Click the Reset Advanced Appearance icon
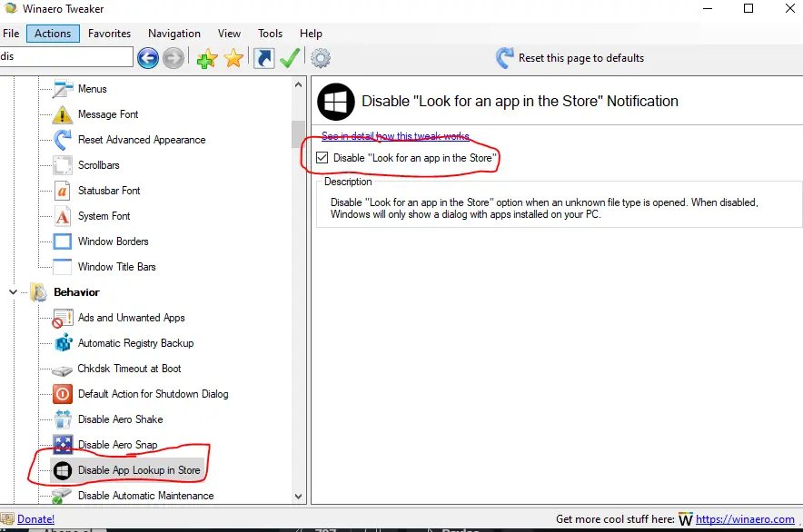Screen dimensions: 803x532 point(63,140)
